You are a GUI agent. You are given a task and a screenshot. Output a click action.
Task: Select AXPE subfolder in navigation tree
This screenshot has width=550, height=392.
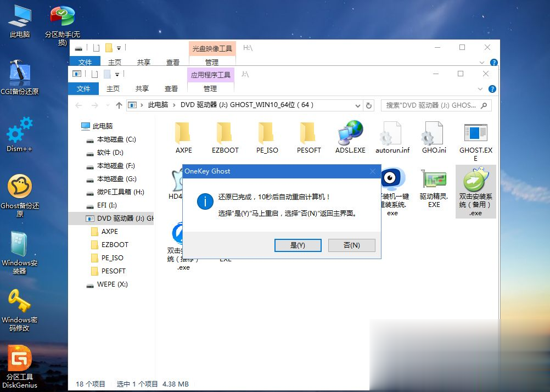click(104, 232)
